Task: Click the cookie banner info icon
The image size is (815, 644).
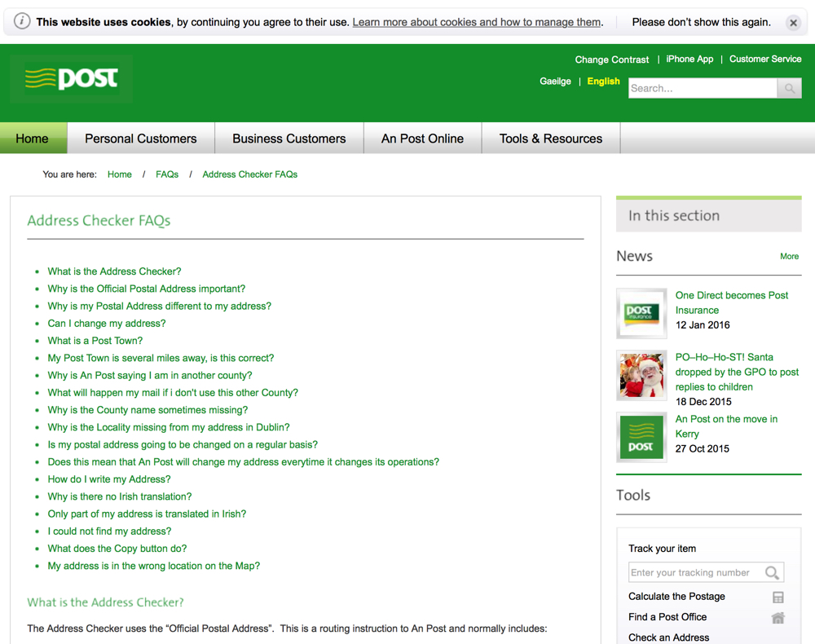Action: pyautogui.click(x=22, y=22)
